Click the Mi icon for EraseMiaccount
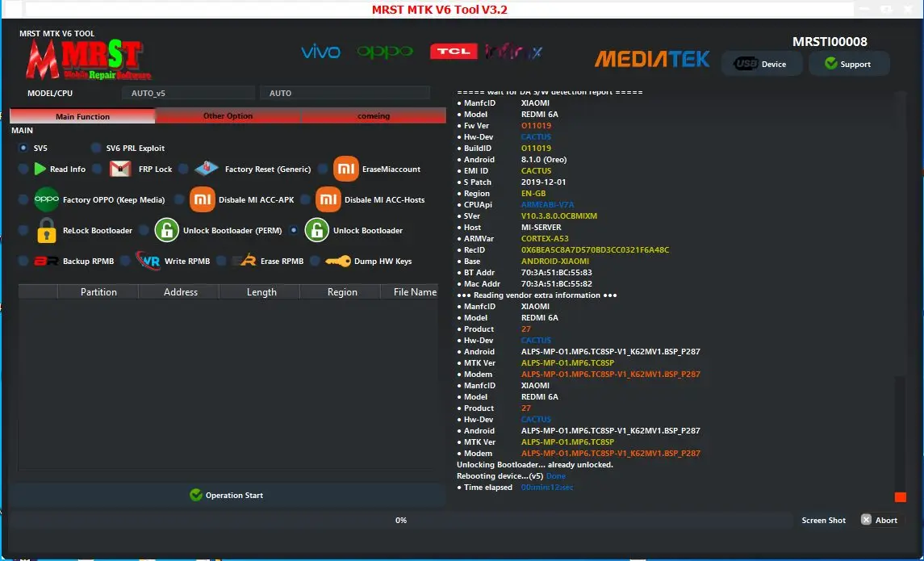The image size is (924, 561). click(x=346, y=170)
